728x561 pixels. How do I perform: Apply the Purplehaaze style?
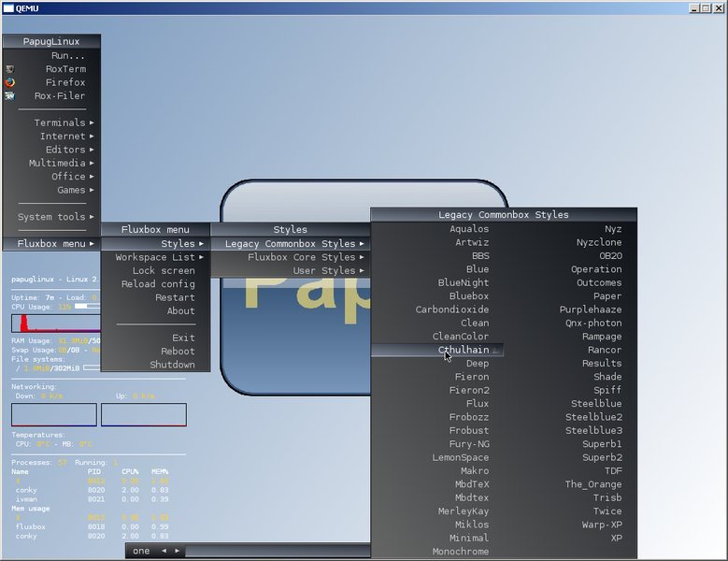pos(570,309)
